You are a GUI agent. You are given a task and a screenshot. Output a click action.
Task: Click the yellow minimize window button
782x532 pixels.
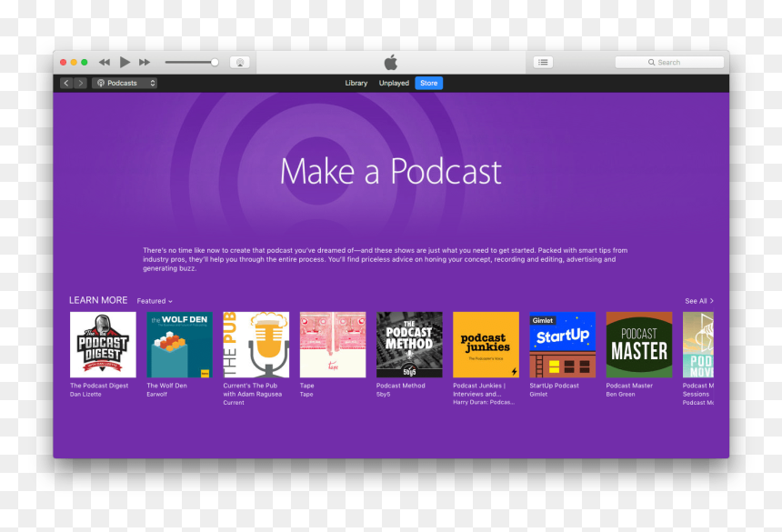[74, 63]
